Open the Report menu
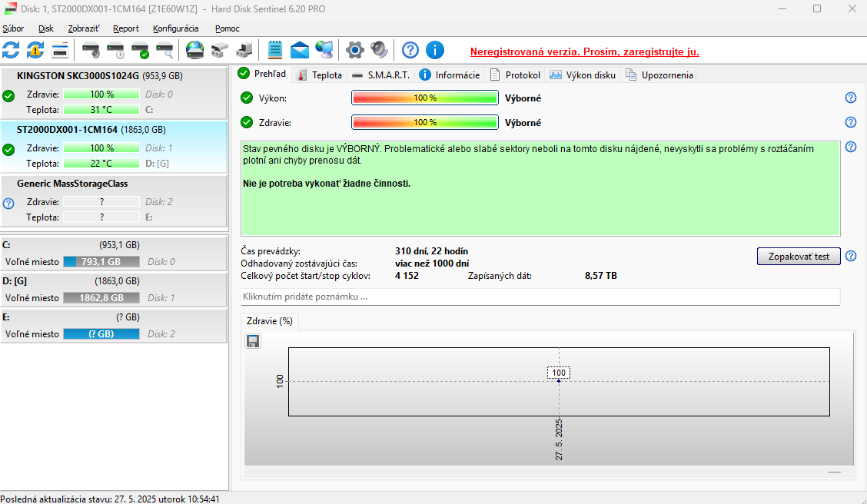The width and height of the screenshot is (867, 504). coord(126,28)
